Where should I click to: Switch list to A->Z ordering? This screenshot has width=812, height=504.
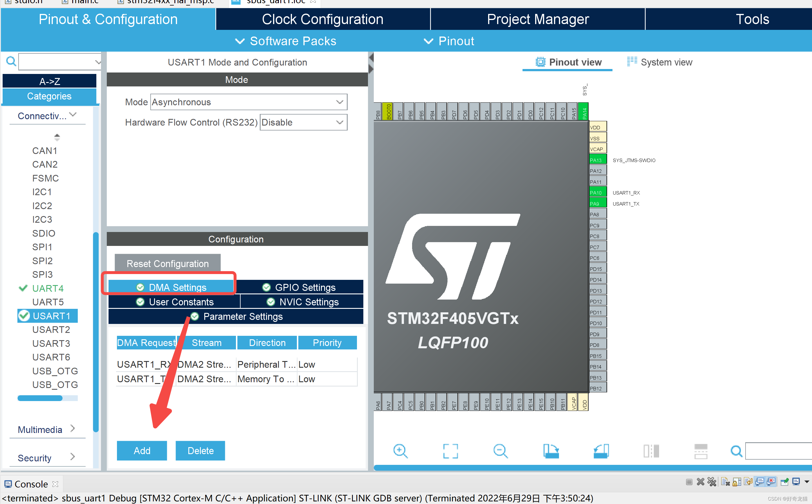(x=49, y=81)
